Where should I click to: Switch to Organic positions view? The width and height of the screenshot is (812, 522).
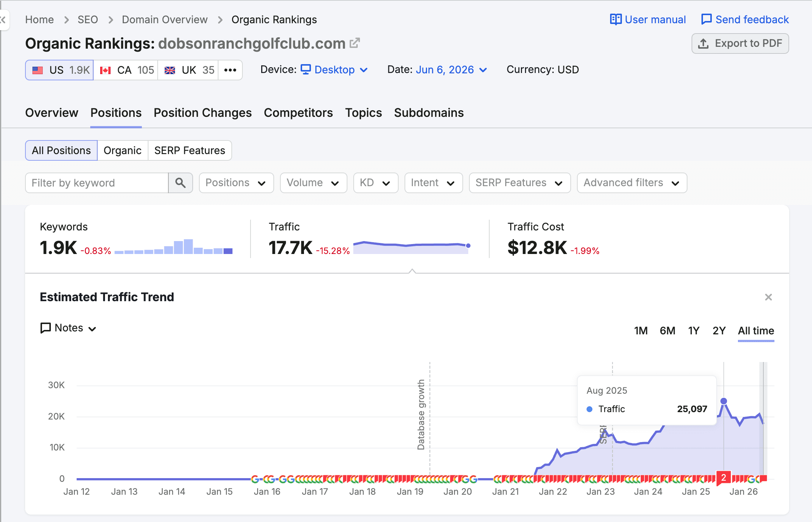click(x=123, y=150)
